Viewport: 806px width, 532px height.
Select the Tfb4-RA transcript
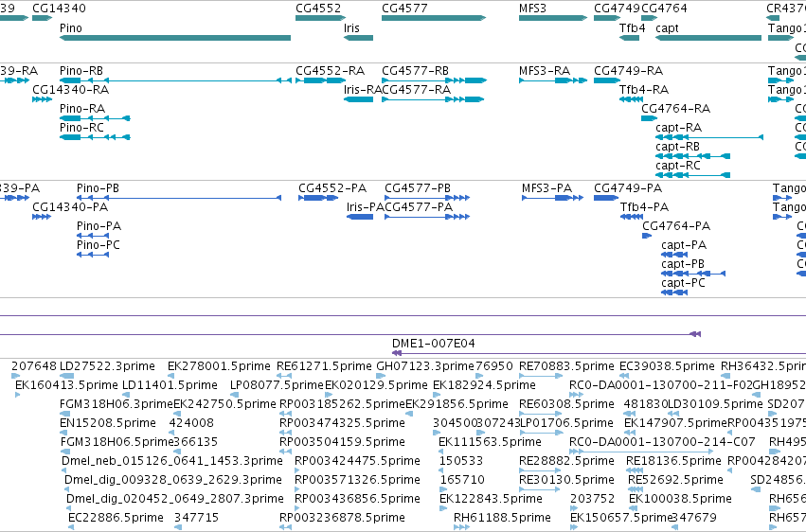(631, 99)
